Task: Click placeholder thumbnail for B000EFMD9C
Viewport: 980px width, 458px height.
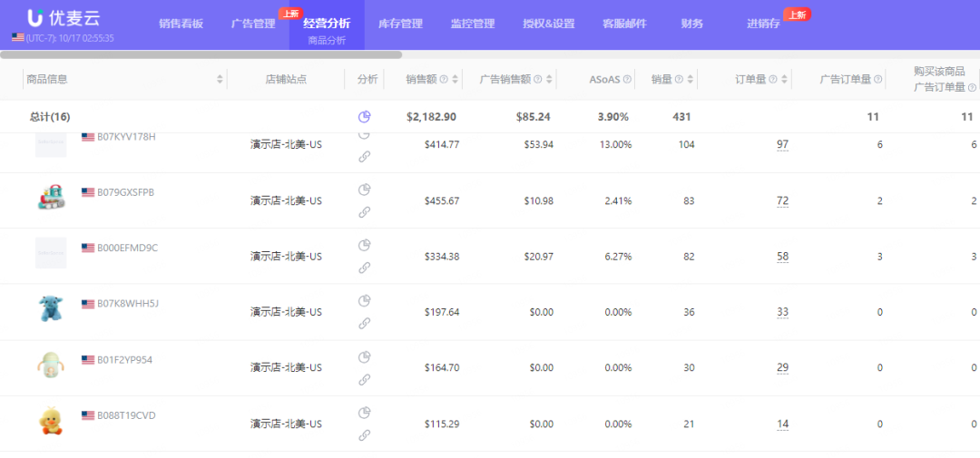Action: pyautogui.click(x=51, y=253)
